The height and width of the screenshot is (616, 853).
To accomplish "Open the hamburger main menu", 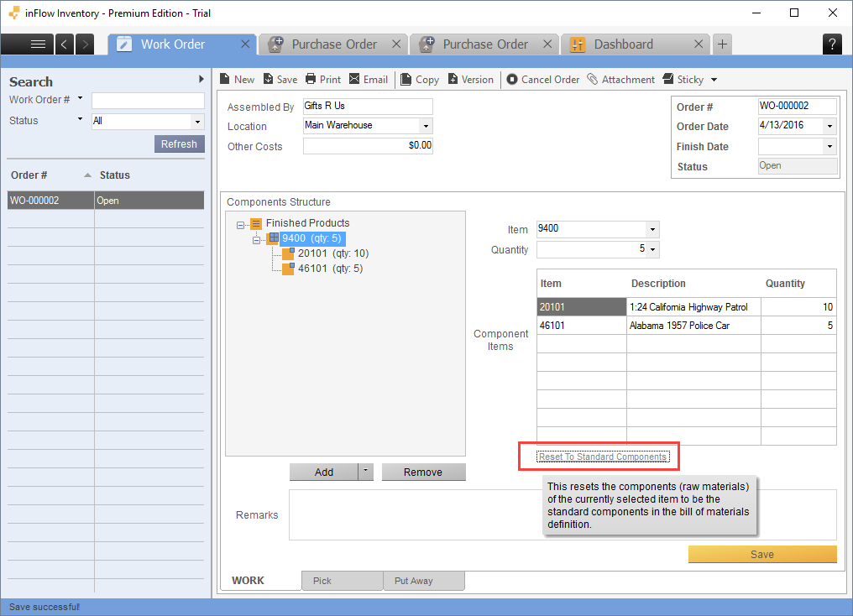I will pos(38,44).
